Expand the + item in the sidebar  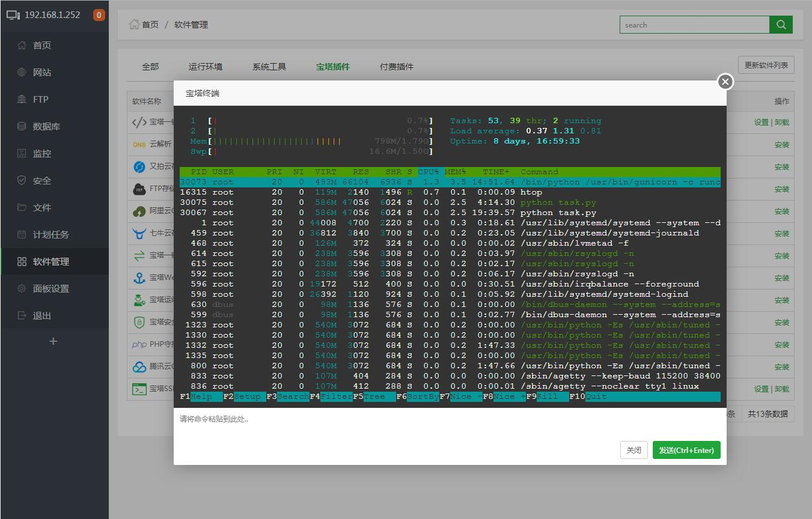coord(53,341)
